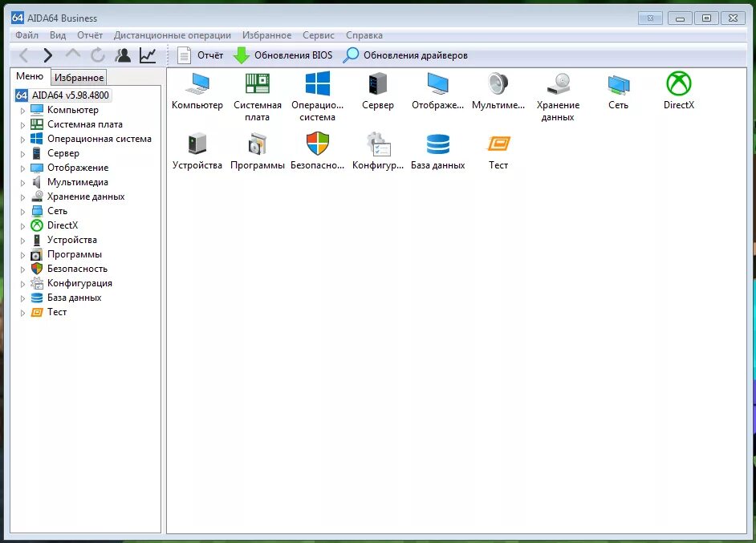Minimize the AIDA64 Business window
This screenshot has width=756, height=543.
pyautogui.click(x=681, y=18)
